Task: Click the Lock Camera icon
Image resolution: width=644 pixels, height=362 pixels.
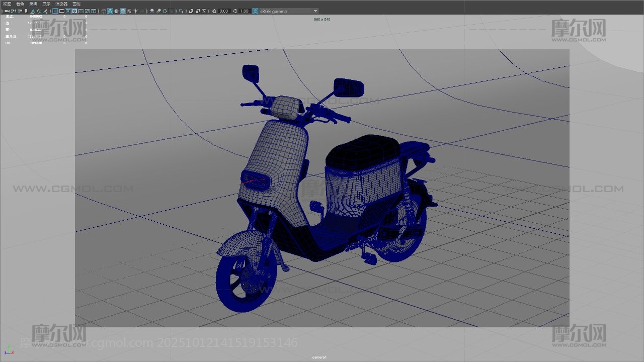Action: coord(13,11)
